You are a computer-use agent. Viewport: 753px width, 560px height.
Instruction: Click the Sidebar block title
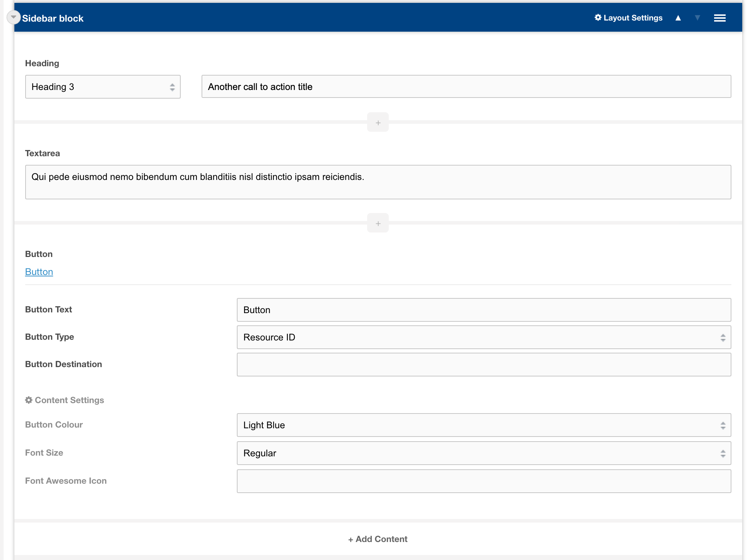click(x=53, y=18)
